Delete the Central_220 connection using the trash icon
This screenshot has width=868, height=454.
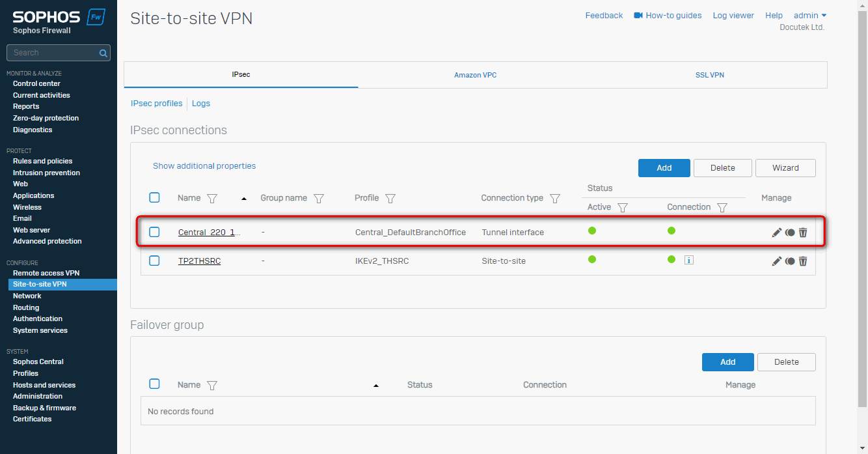pyautogui.click(x=803, y=233)
